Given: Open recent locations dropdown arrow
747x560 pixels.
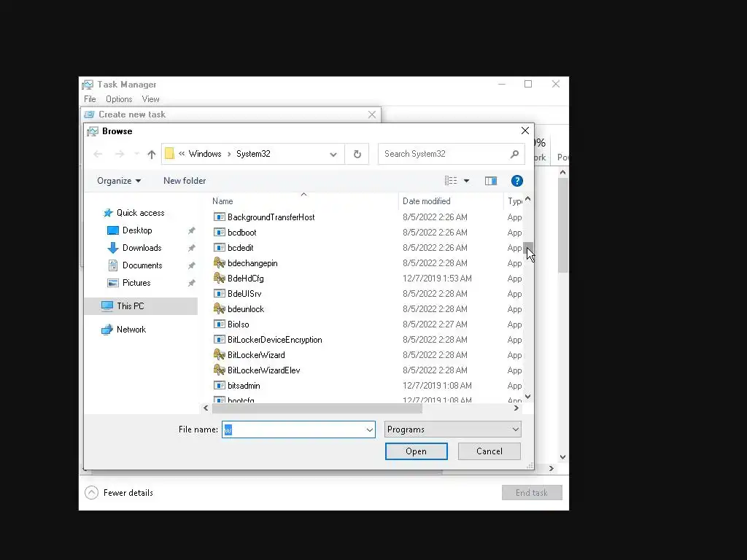Looking at the screenshot, I should (x=136, y=154).
